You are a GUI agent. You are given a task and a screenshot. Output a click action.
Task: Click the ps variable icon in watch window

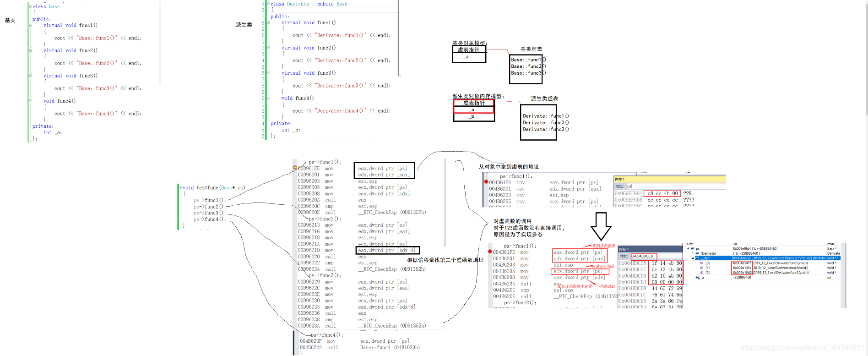(691, 248)
